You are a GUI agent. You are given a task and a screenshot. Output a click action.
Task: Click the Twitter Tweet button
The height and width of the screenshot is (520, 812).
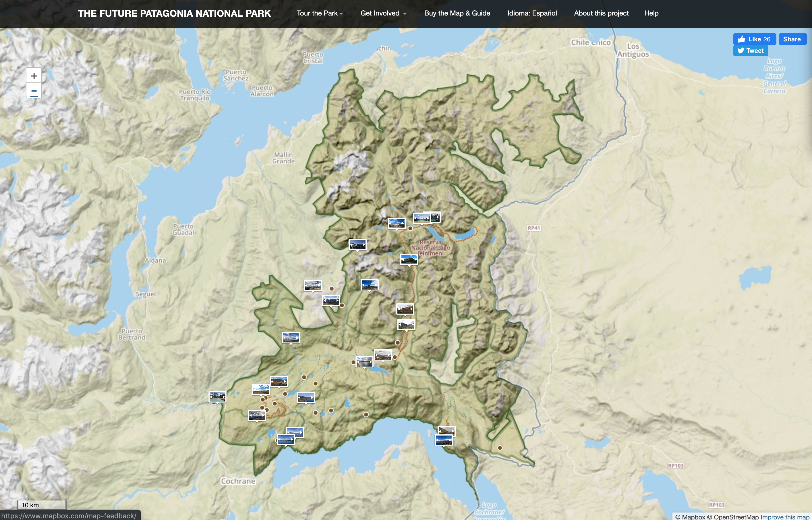(750, 51)
